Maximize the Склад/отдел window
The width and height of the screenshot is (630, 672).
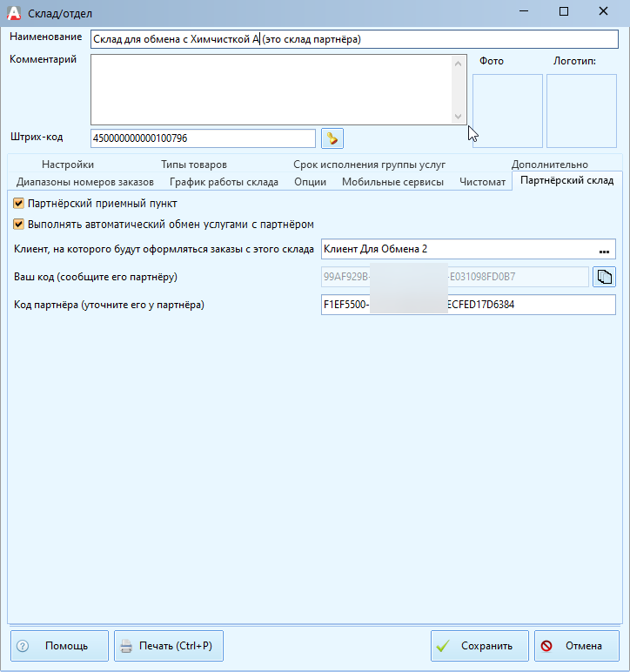pyautogui.click(x=563, y=12)
